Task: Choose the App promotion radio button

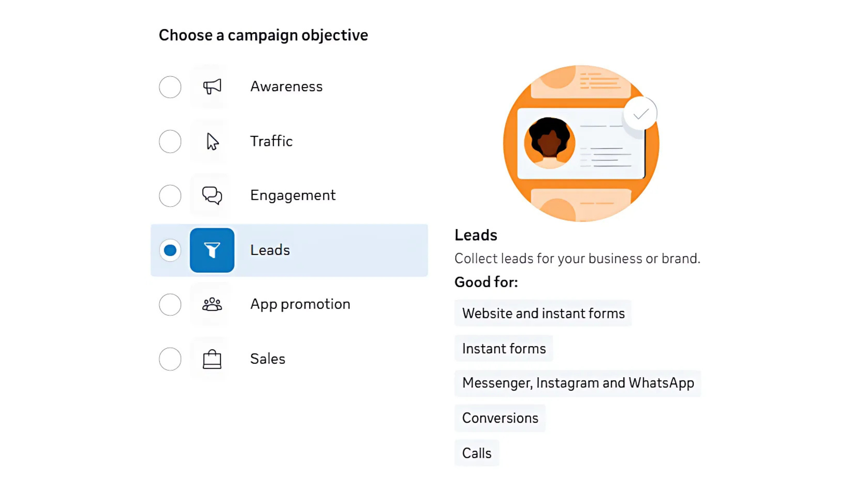Action: (x=170, y=305)
